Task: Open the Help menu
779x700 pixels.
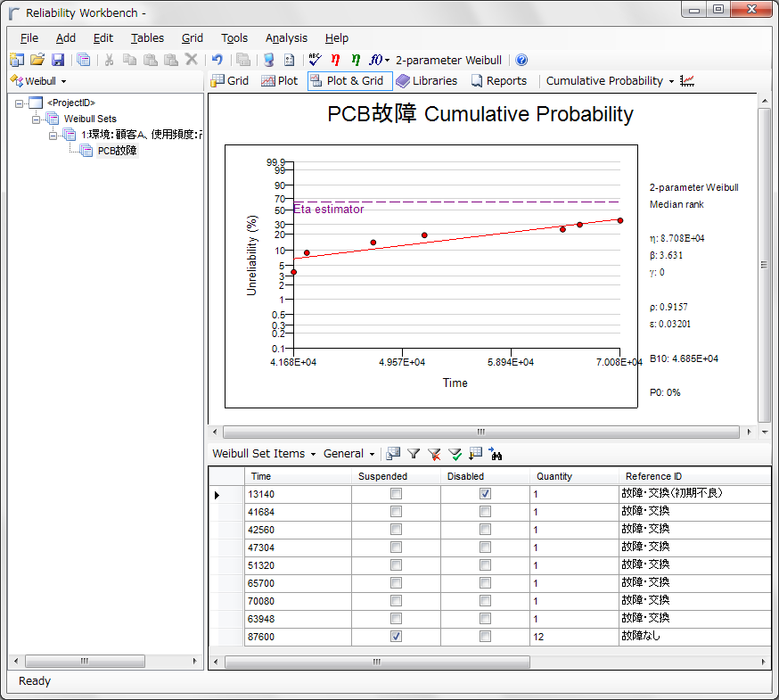Action: coord(337,38)
